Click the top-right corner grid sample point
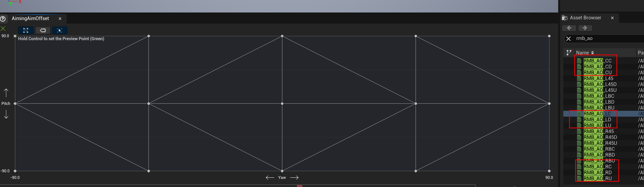644x187 pixels. coord(549,36)
